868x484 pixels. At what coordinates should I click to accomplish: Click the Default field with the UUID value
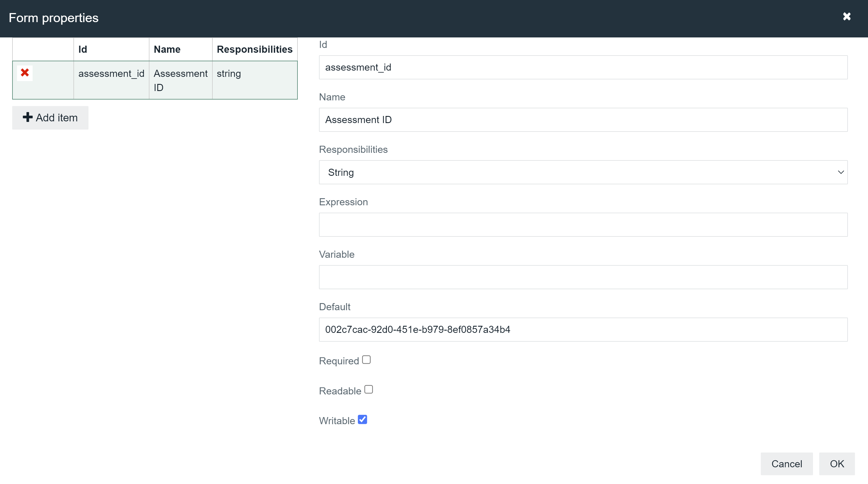point(583,329)
